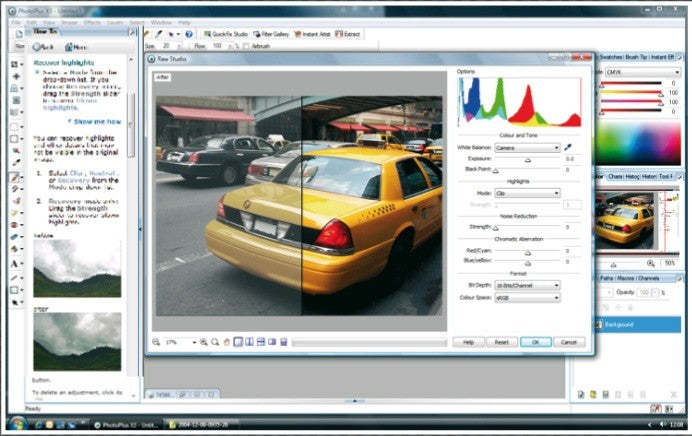Click the brush Size value field
692x436 pixels.
click(x=167, y=46)
